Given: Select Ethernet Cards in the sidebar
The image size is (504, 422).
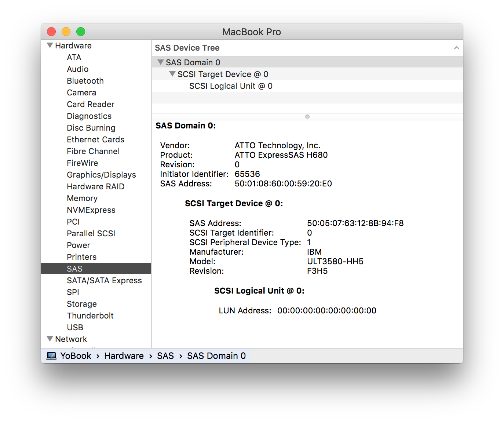Looking at the screenshot, I should [x=96, y=139].
